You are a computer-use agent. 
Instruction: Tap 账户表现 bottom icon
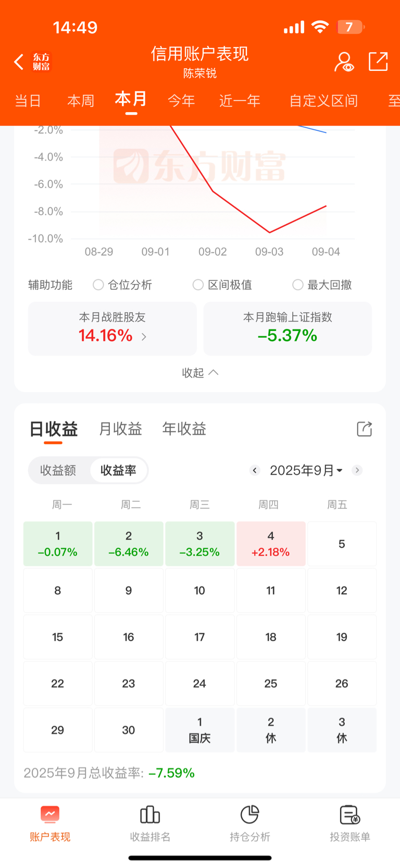coord(50,814)
